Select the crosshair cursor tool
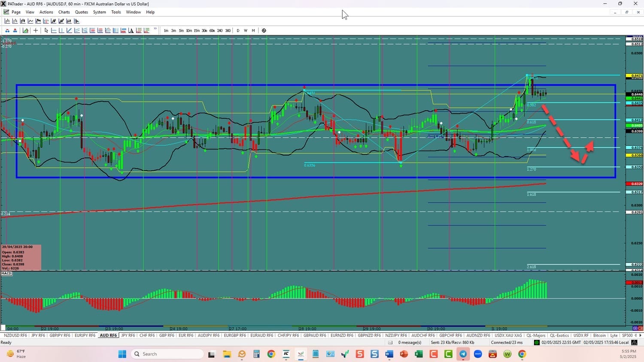The image size is (644, 362). [x=36, y=30]
